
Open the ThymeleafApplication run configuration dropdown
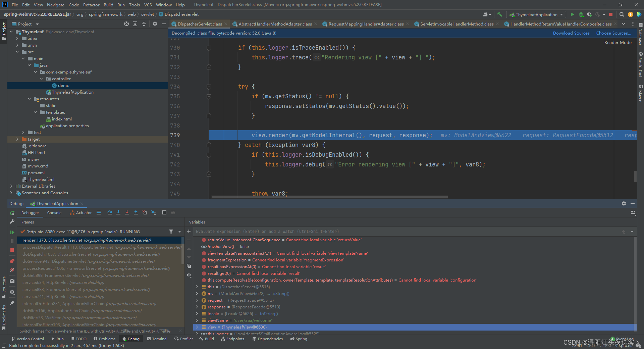coord(537,14)
